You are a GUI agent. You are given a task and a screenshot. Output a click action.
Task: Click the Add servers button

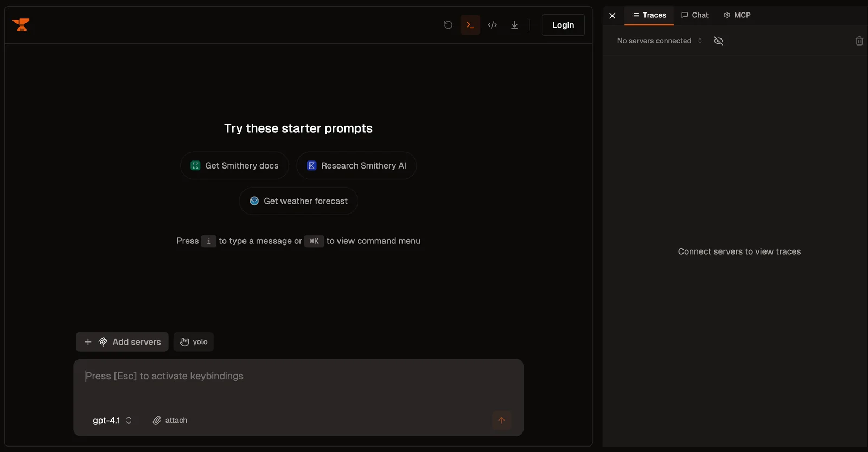click(122, 342)
